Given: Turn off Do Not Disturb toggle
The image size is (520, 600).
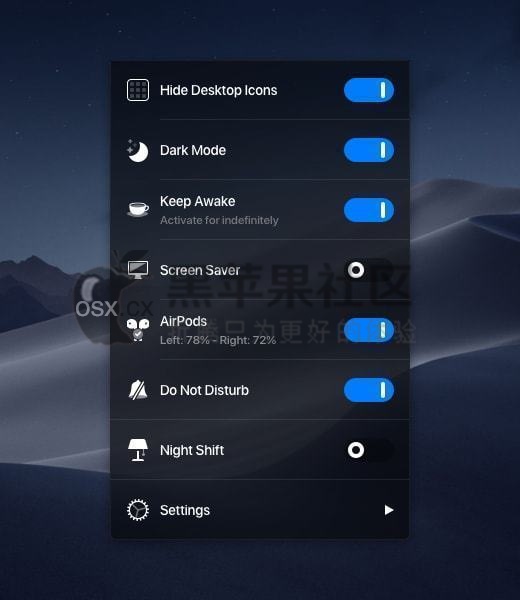Looking at the screenshot, I should [369, 390].
